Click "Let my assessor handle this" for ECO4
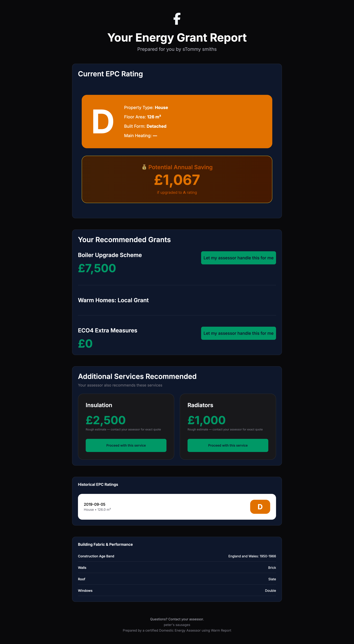 pyautogui.click(x=238, y=333)
